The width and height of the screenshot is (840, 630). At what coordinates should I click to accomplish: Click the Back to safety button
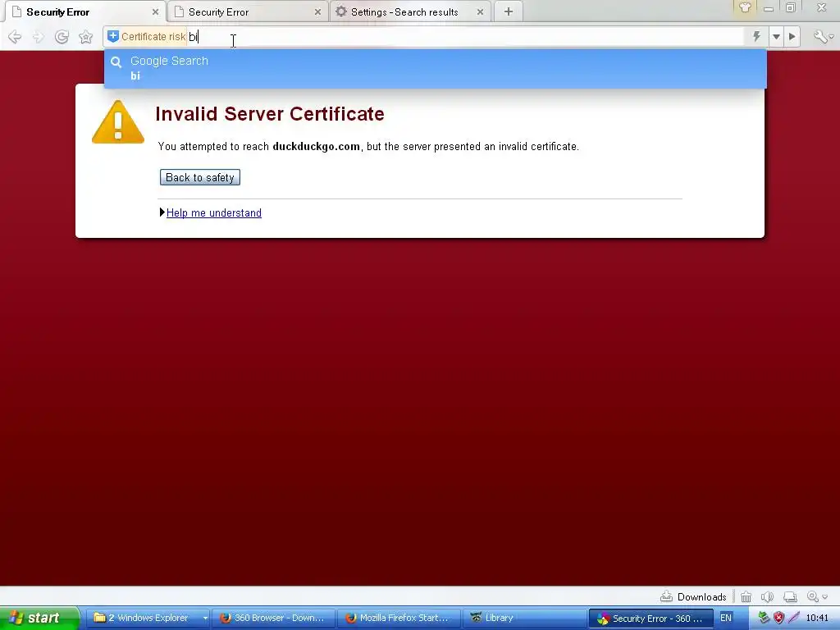tap(200, 177)
